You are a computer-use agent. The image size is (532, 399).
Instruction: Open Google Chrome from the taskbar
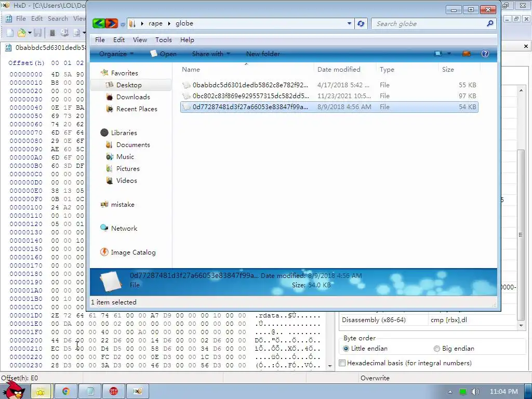[x=65, y=392]
